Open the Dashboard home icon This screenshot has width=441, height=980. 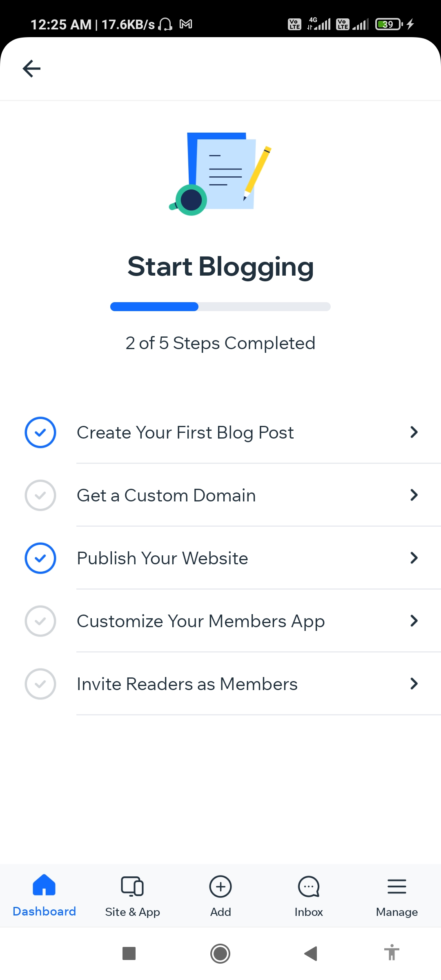pyautogui.click(x=44, y=885)
